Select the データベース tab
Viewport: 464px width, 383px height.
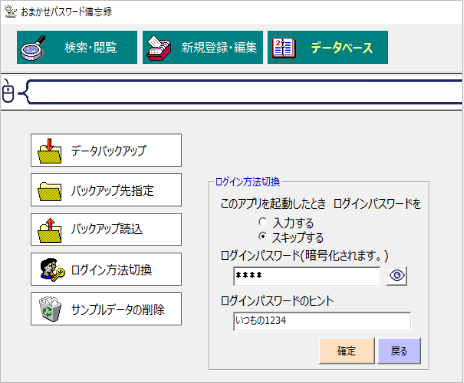point(328,47)
